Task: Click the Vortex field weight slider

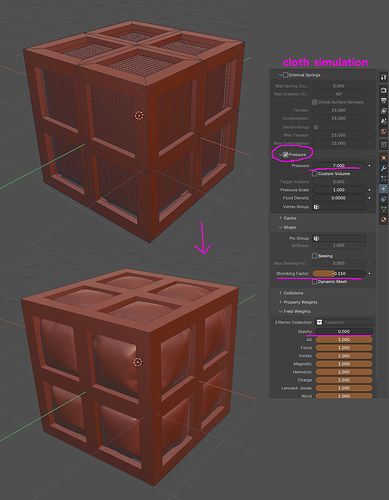Action: 344,356
